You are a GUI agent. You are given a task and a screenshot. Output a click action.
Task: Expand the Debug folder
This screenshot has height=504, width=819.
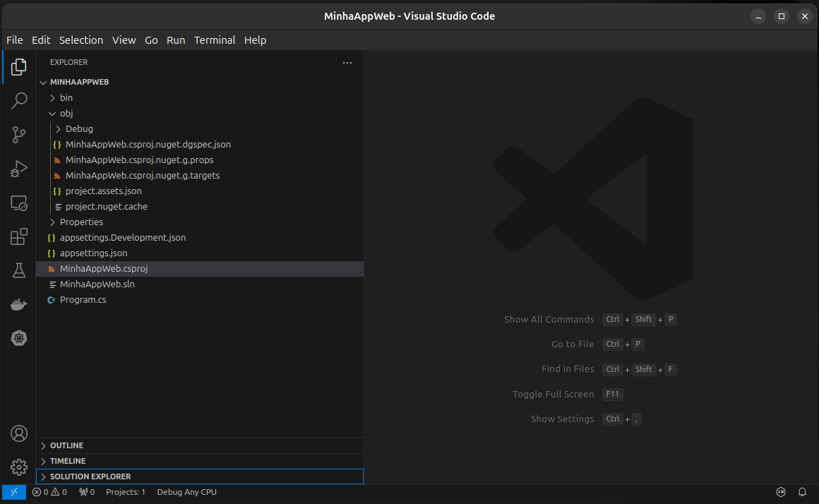click(200, 129)
